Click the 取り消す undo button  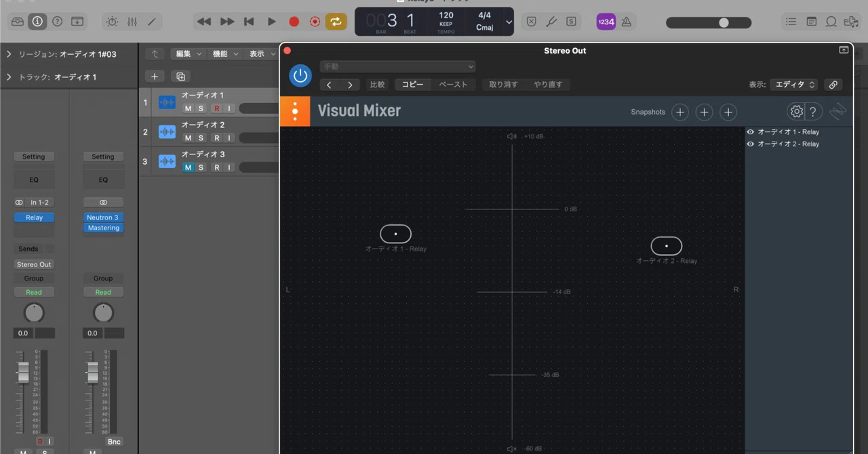(503, 85)
